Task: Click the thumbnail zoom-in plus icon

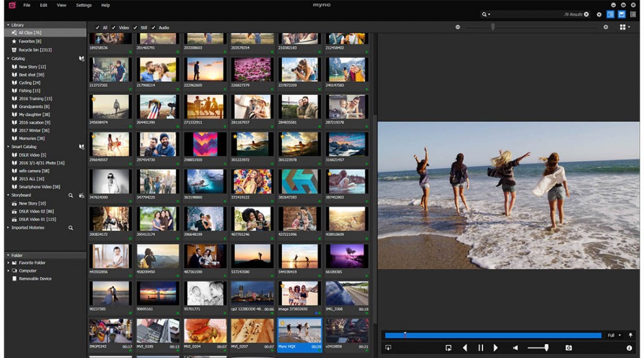Action: pyautogui.click(x=606, y=27)
